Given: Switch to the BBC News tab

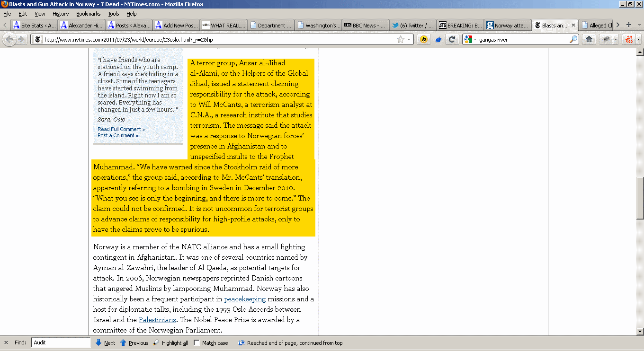Looking at the screenshot, I should click(366, 25).
